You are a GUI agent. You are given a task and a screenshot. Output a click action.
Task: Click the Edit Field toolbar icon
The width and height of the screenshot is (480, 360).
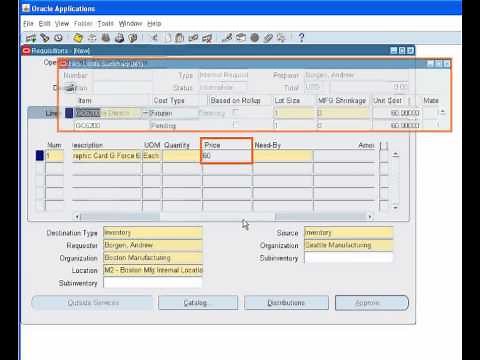click(x=227, y=38)
